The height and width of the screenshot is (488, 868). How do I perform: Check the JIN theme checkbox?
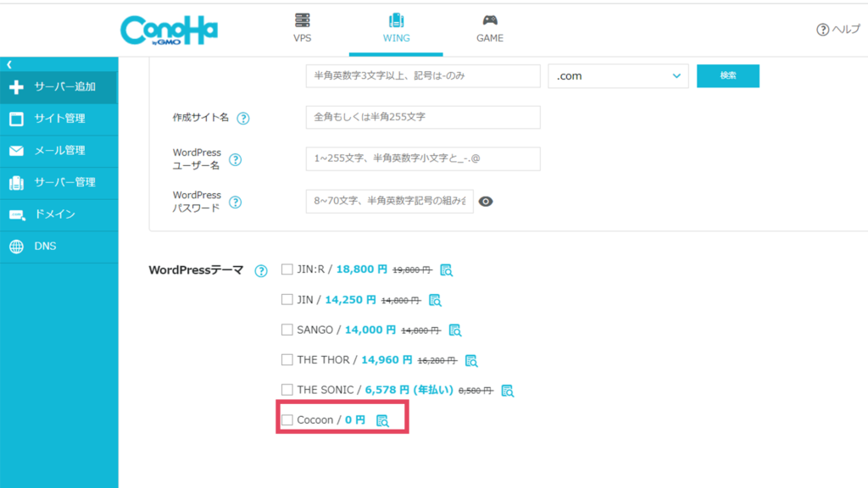[x=287, y=299]
